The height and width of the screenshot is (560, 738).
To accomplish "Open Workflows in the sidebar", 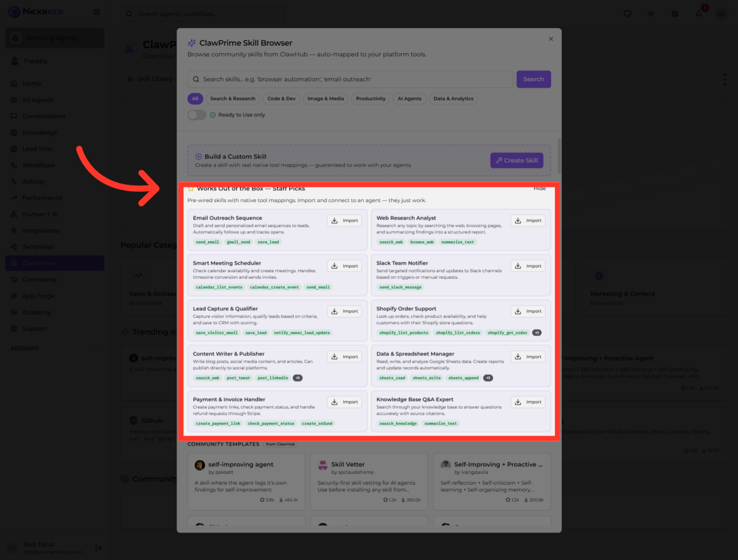I will 55,165.
